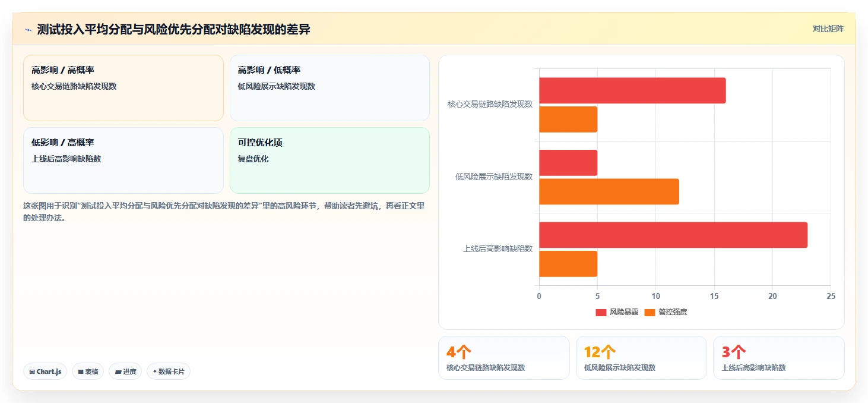Click red bar for 上线后高影响缺陷数
The height and width of the screenshot is (403, 868).
[x=673, y=235]
